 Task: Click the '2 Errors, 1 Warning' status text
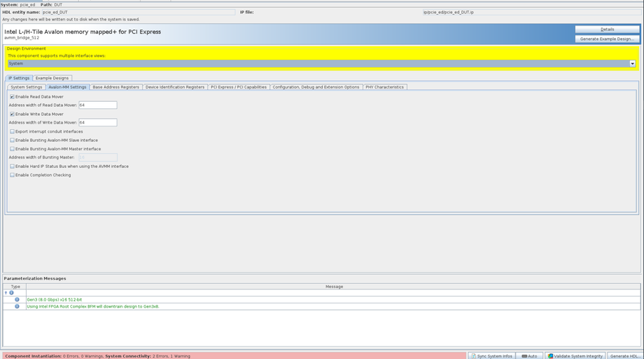(171, 356)
